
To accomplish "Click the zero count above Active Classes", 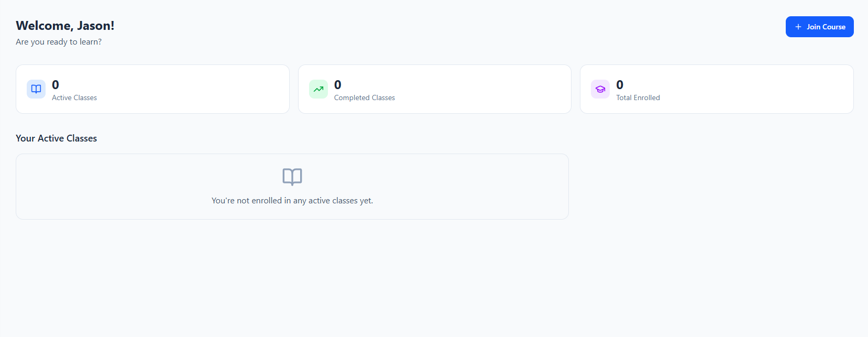I will (56, 85).
